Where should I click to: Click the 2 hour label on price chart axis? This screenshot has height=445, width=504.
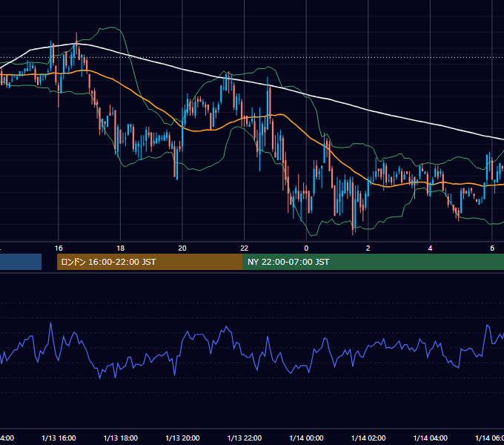(x=368, y=248)
